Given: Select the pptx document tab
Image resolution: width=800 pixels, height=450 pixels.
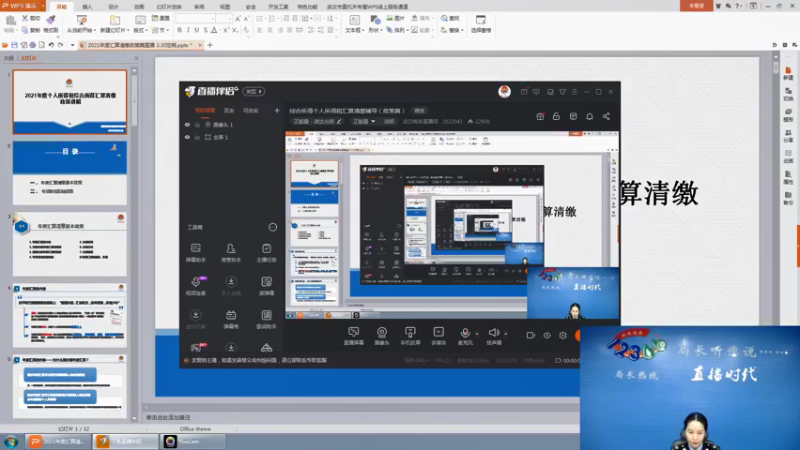Looking at the screenshot, I should [139, 45].
